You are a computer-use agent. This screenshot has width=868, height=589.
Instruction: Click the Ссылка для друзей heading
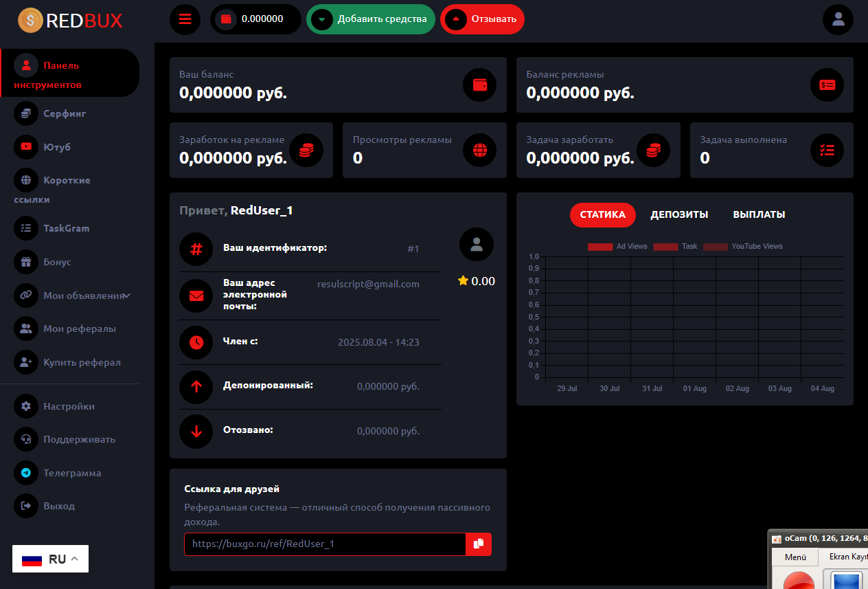click(232, 489)
